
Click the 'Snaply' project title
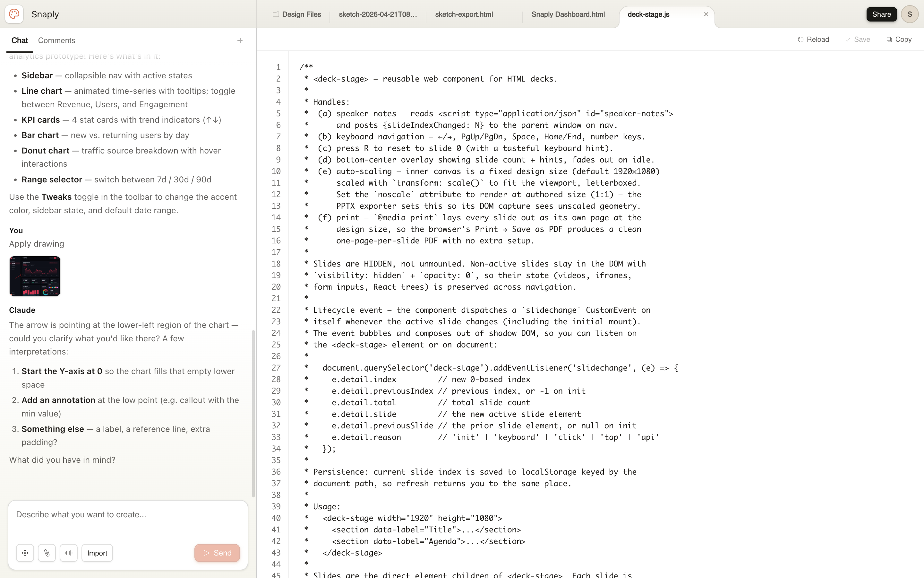[x=45, y=14]
